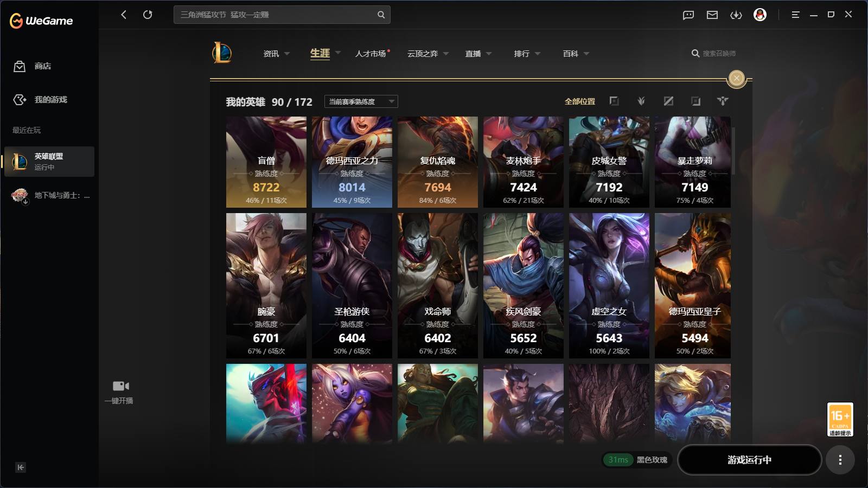Refresh the page with the reload icon
The width and height of the screenshot is (868, 488).
click(x=148, y=15)
